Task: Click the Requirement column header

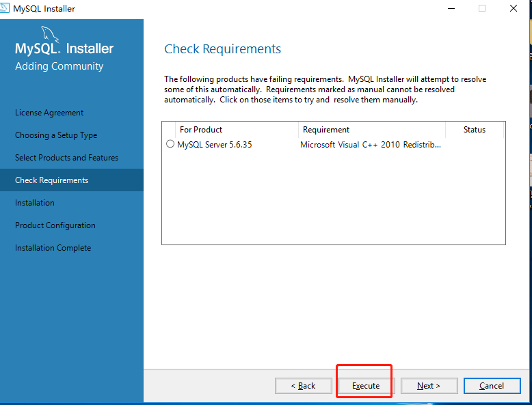Action: [372, 130]
